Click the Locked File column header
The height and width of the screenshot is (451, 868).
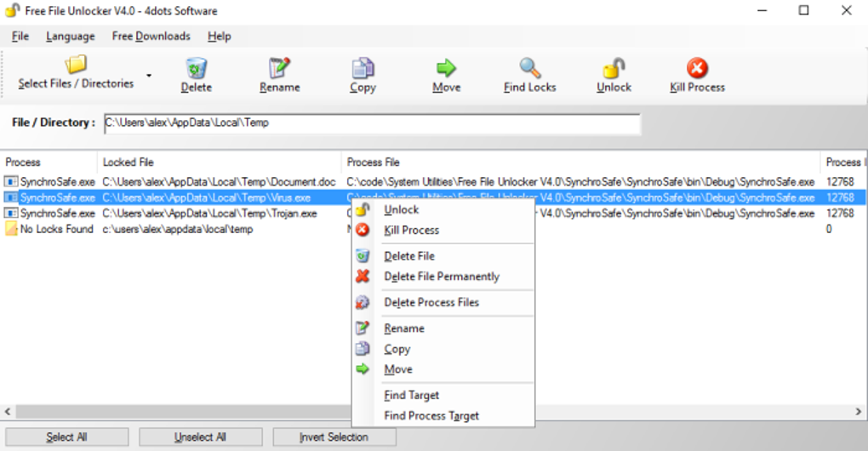coord(220,163)
